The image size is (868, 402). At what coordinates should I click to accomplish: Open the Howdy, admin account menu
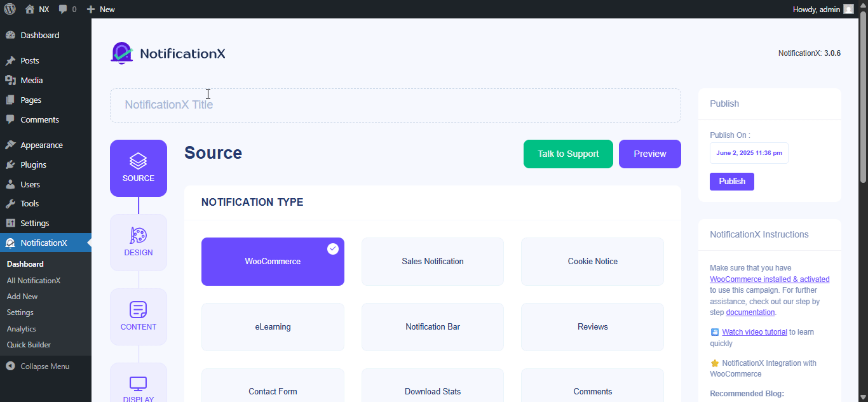click(823, 10)
